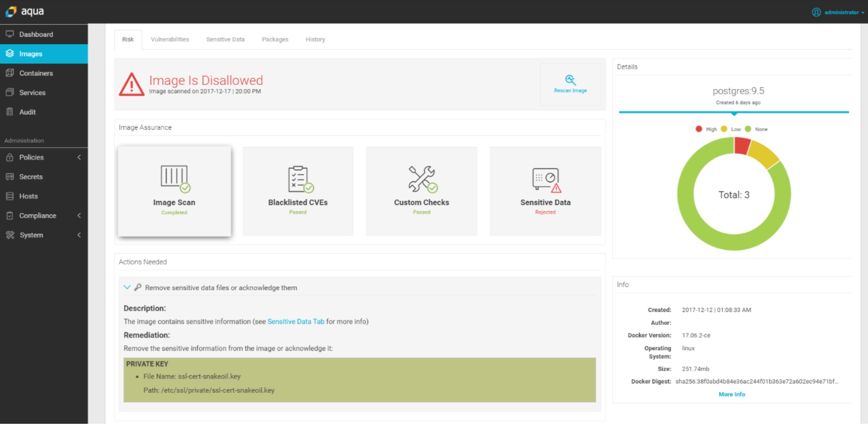The height and width of the screenshot is (425, 868).
Task: Click the Path /etc/ssl/private/ssl-cert-snakeoil.key line
Action: click(x=209, y=390)
